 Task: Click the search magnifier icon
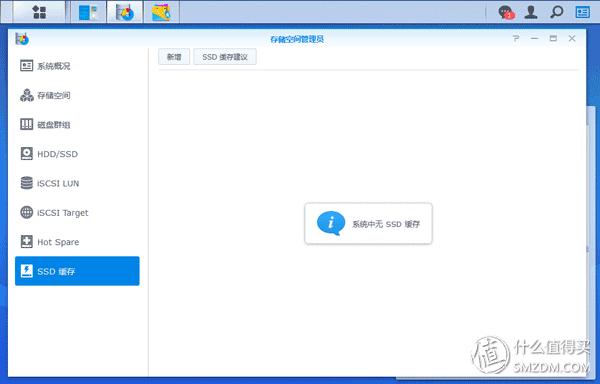556,12
